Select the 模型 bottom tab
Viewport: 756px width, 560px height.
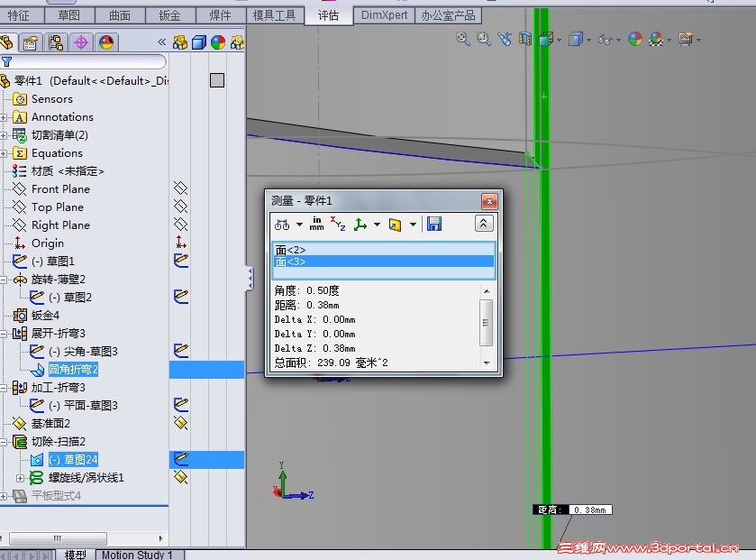(76, 555)
